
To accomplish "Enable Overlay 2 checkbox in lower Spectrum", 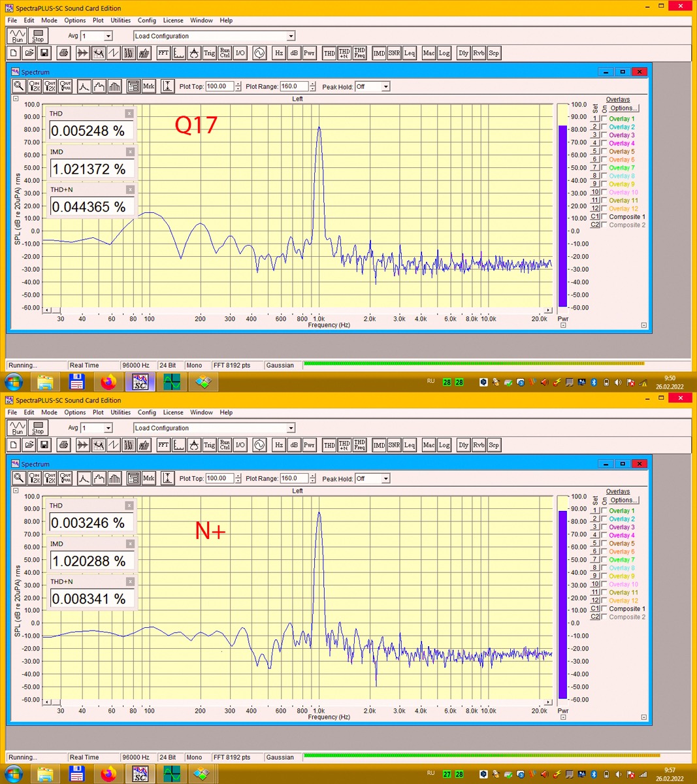I will 604,519.
